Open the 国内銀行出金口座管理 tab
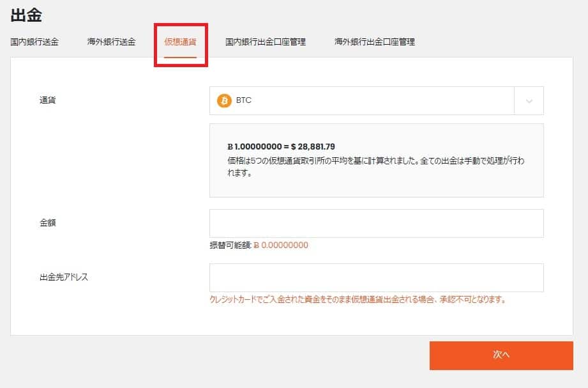This screenshot has width=588, height=388. (x=266, y=42)
